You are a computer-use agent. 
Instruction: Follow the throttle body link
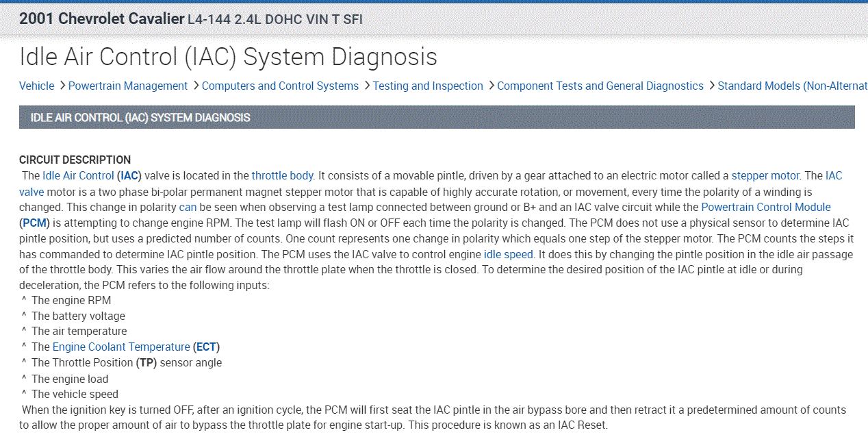click(282, 175)
